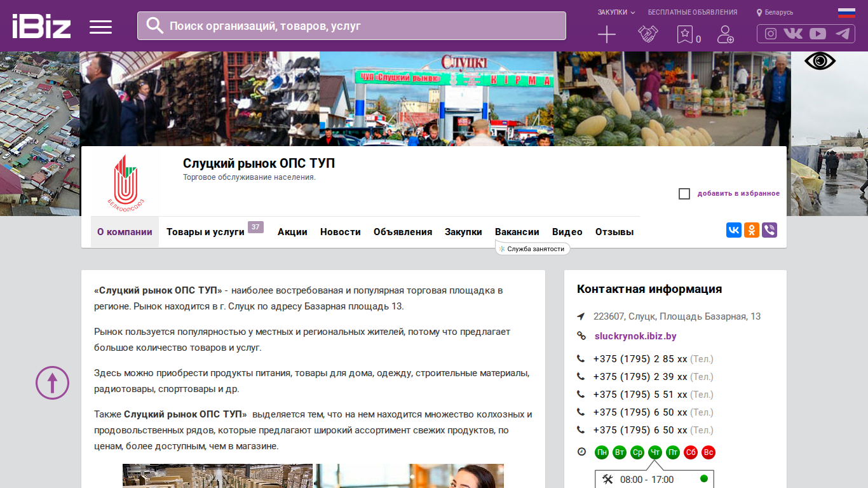
Task: Open the hamburger menu
Action: pos(100,27)
